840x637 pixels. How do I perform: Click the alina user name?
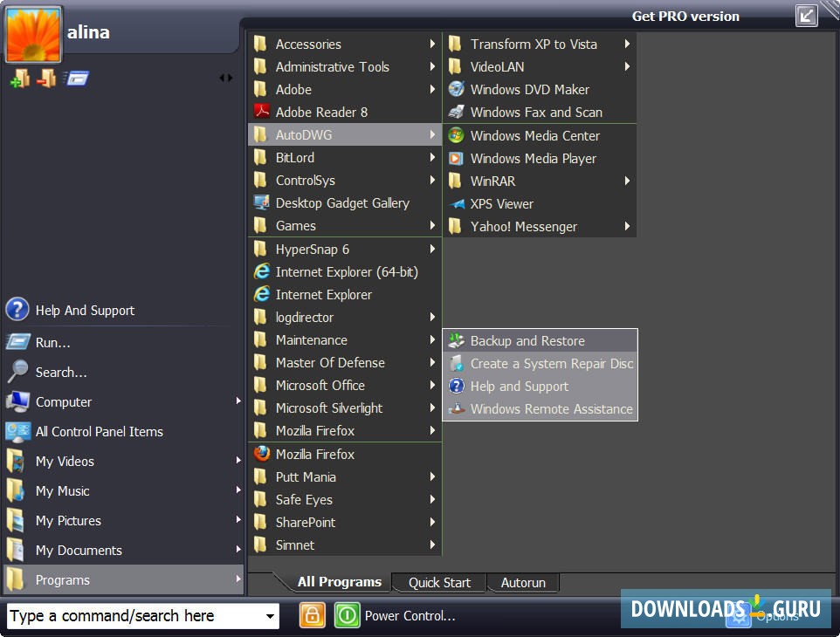88,32
